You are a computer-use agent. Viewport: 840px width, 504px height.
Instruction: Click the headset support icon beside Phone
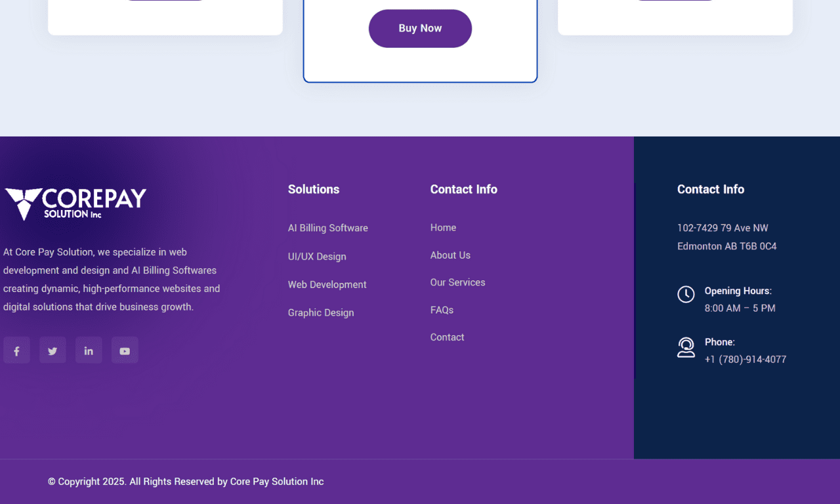(686, 347)
